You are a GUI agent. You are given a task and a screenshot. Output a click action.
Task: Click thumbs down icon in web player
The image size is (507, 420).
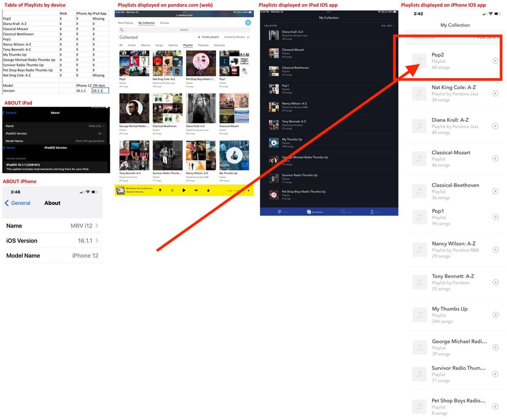point(160,190)
